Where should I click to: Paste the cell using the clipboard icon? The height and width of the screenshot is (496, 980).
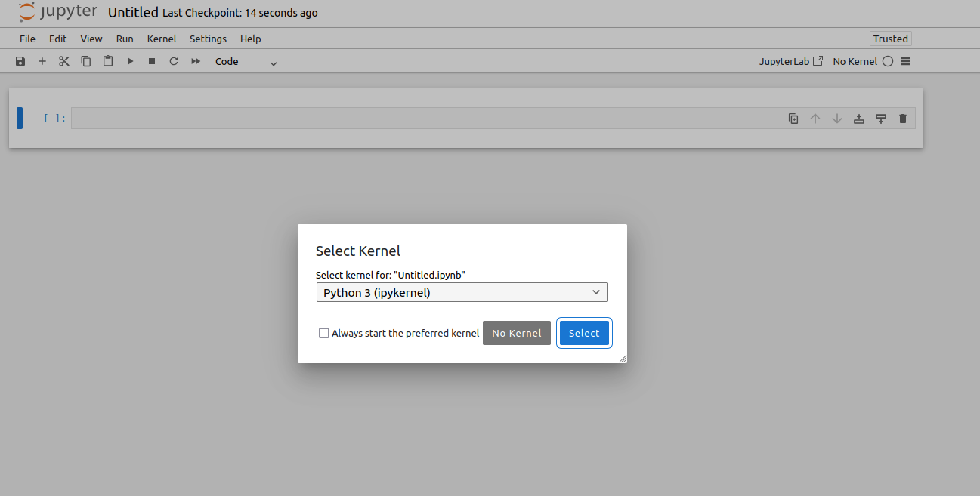point(108,61)
